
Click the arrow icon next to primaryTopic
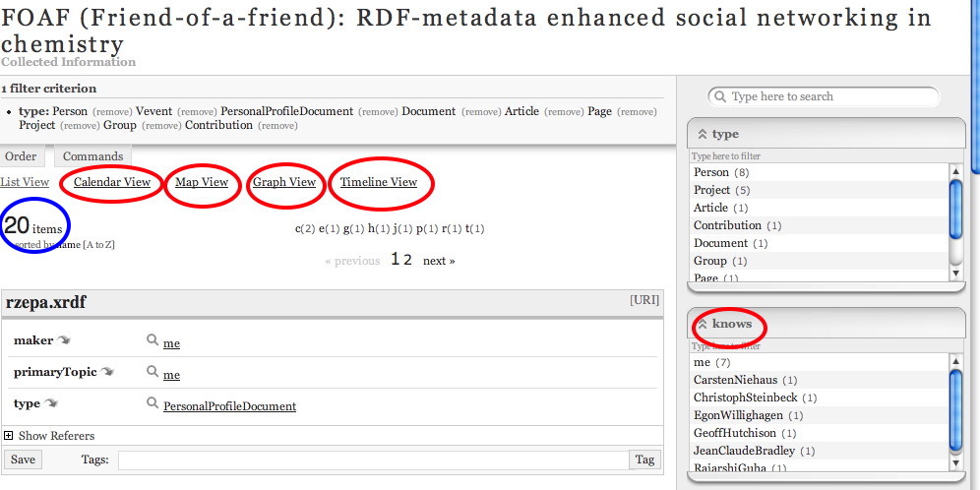tap(106, 373)
